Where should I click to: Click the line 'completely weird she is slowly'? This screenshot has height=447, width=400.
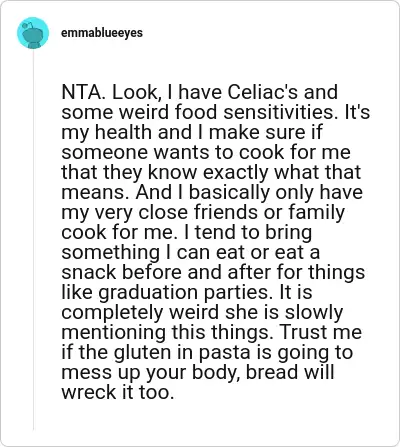coord(202,312)
